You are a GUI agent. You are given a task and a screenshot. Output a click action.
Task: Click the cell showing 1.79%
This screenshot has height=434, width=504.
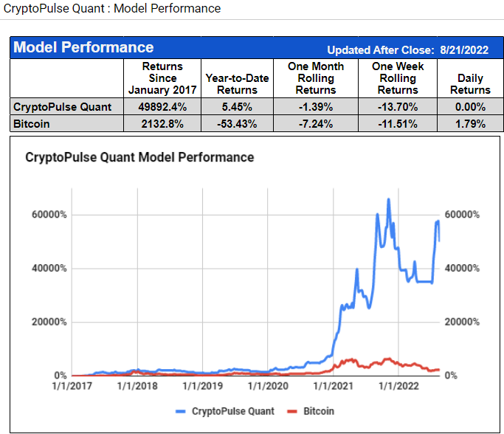tap(470, 124)
